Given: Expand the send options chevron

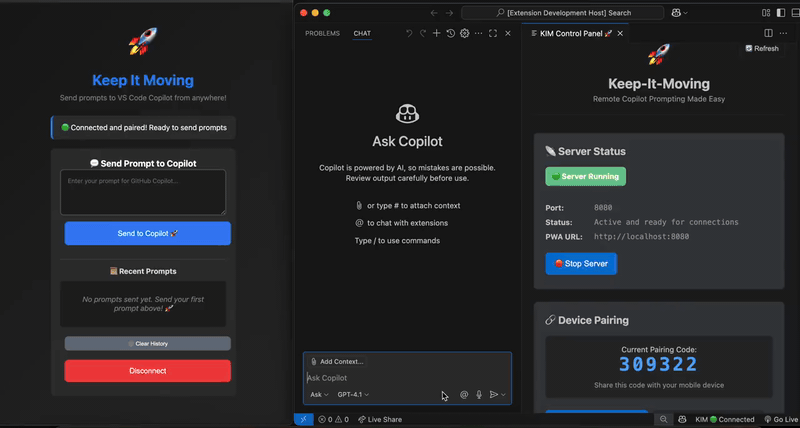Looking at the screenshot, I should (504, 394).
